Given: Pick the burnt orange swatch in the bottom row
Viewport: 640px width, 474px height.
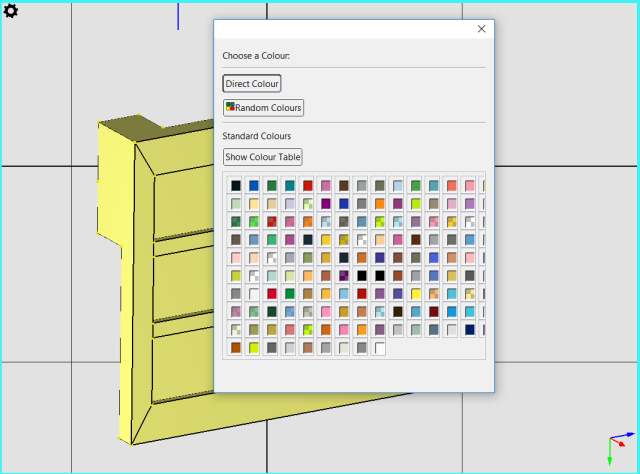Looking at the screenshot, I should (236, 347).
